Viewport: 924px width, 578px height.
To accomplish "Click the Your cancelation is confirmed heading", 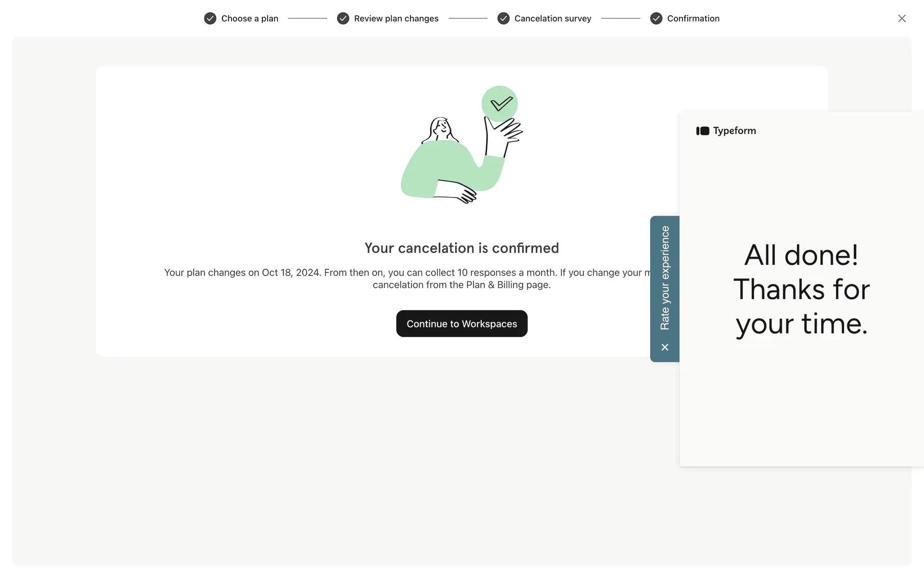I will pyautogui.click(x=462, y=248).
